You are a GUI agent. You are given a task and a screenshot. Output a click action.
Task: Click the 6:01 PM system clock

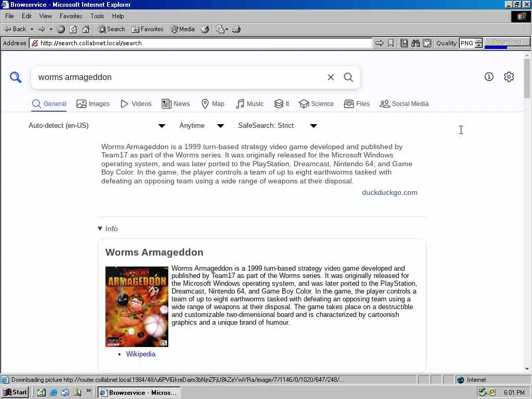coord(514,393)
